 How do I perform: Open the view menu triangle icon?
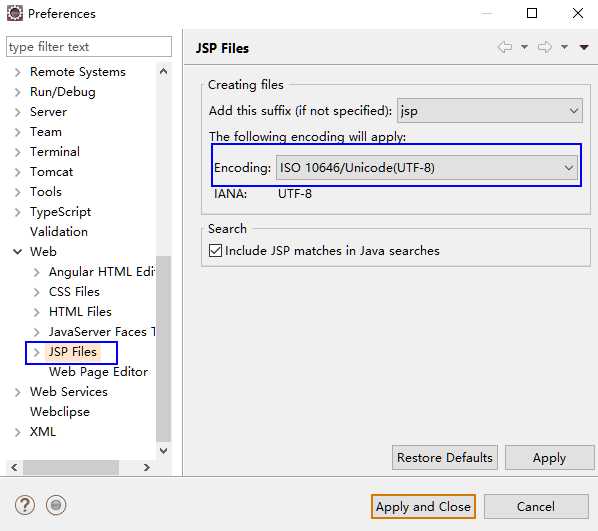584,47
